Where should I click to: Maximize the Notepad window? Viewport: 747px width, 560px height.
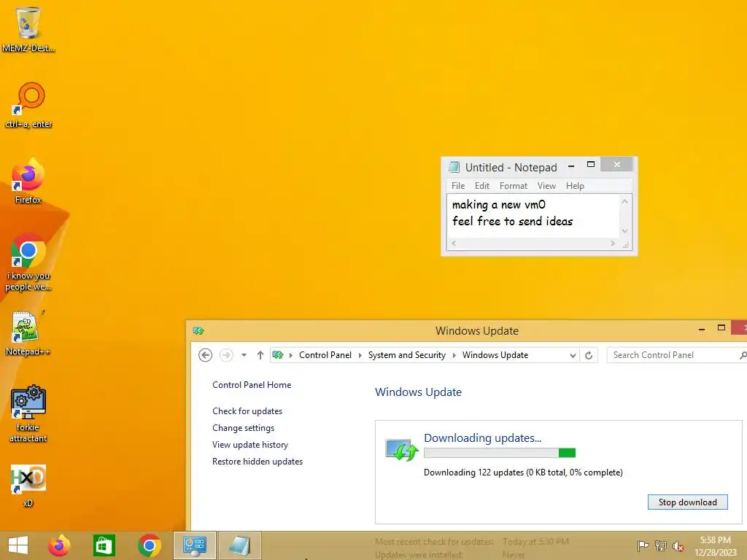click(x=591, y=165)
